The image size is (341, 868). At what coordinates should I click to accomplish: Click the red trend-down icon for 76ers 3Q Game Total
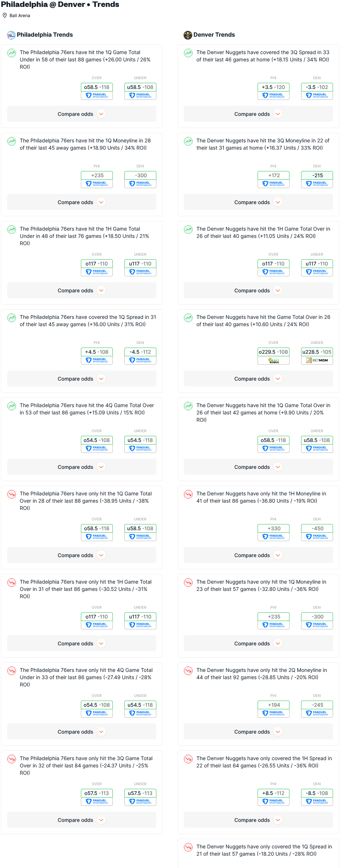(12, 759)
